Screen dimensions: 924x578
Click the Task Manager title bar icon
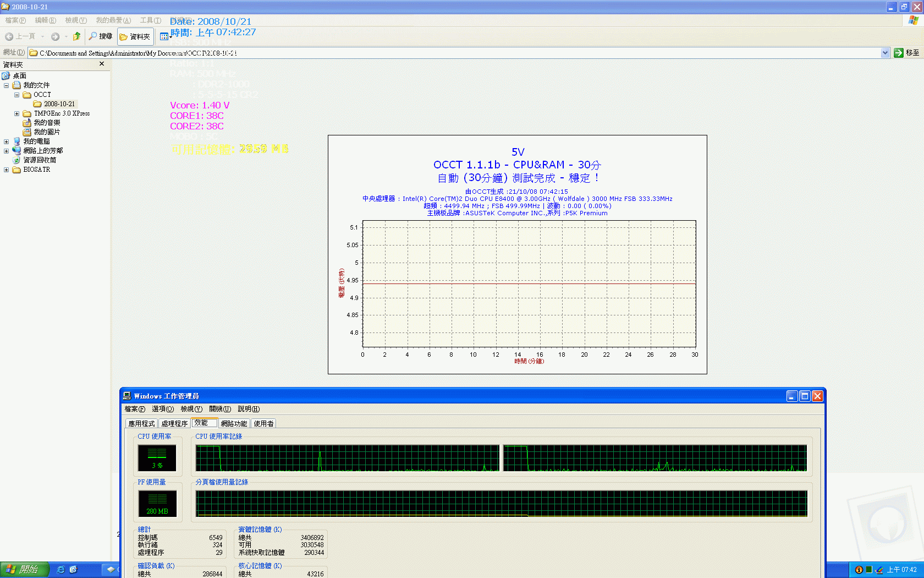click(x=127, y=396)
